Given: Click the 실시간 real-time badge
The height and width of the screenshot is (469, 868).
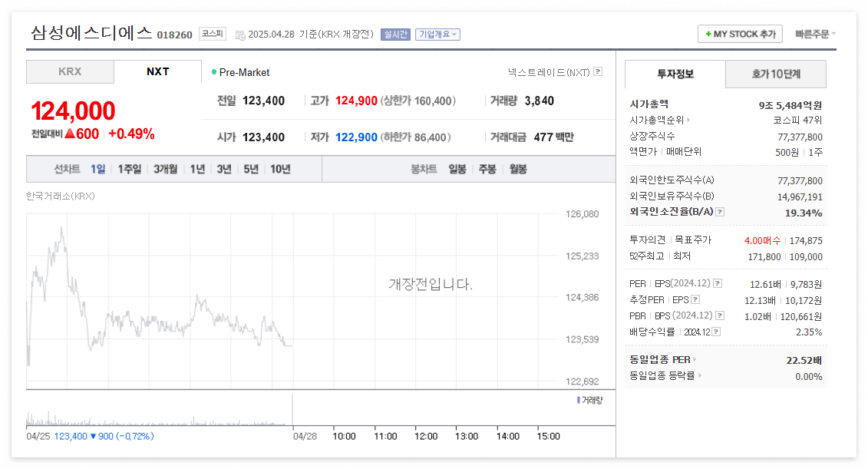Looking at the screenshot, I should pos(394,35).
